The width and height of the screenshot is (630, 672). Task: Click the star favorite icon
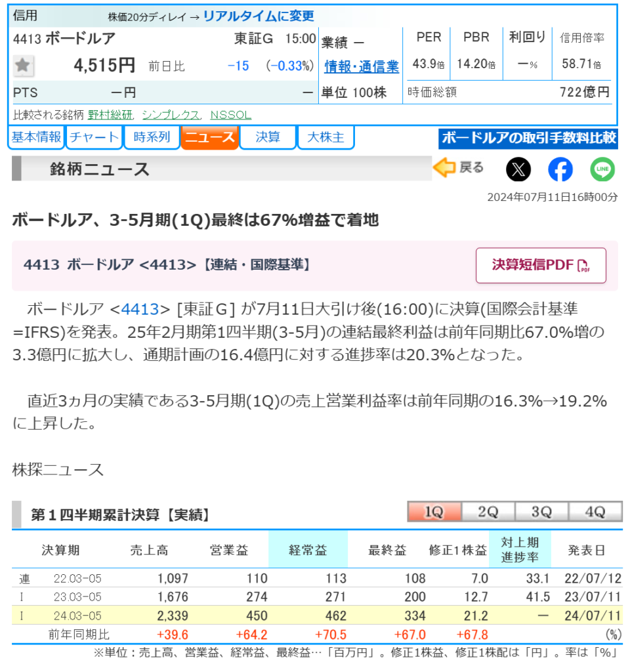pos(24,66)
